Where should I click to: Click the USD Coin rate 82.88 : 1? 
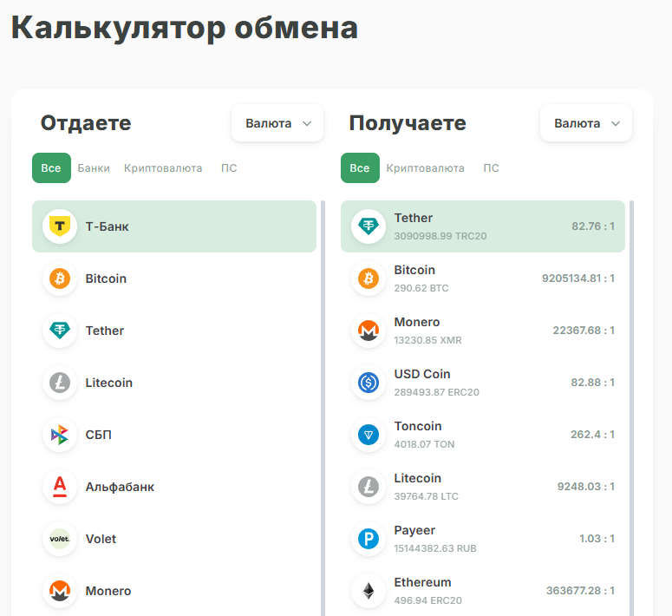click(x=592, y=383)
